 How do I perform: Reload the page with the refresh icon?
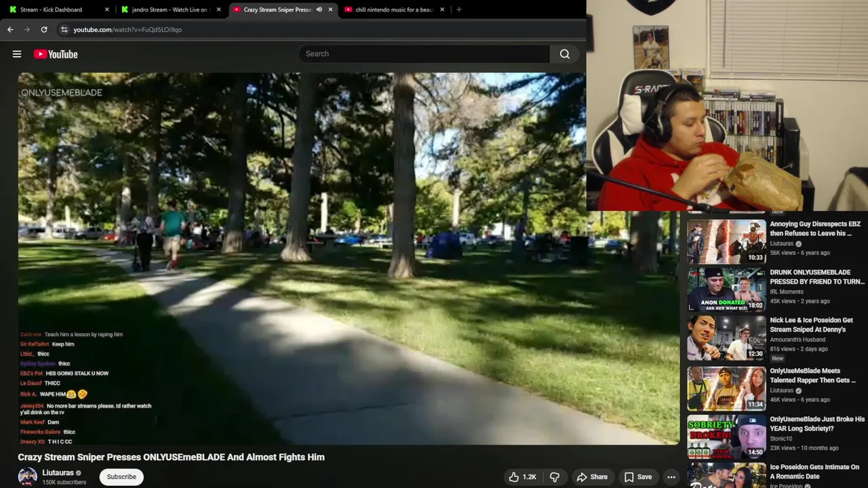(44, 29)
